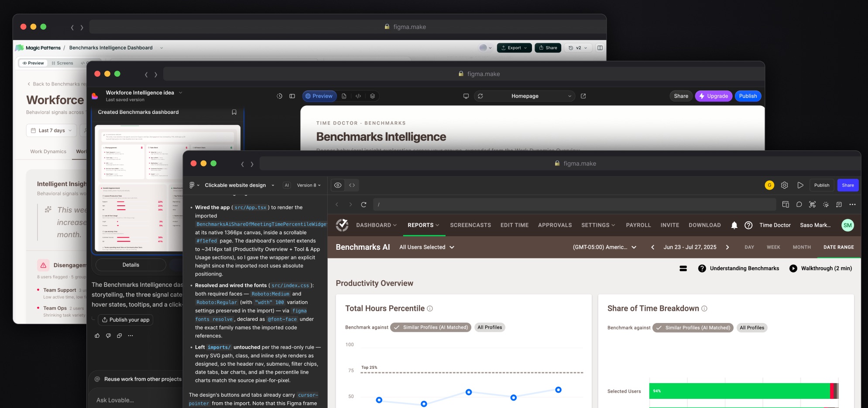Toggle split view icon in Magic Patterns window

click(600, 48)
